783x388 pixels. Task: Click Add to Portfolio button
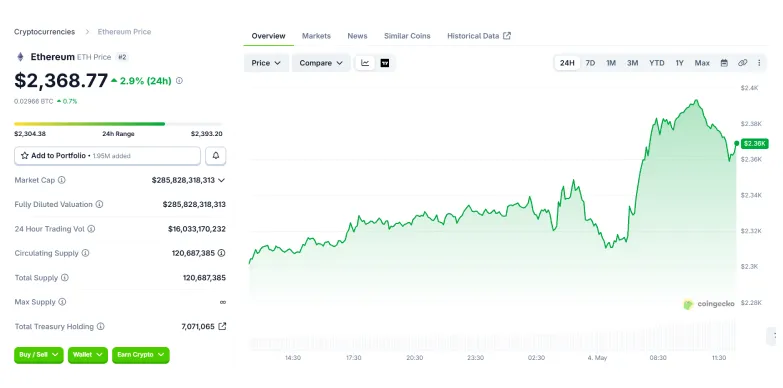107,156
